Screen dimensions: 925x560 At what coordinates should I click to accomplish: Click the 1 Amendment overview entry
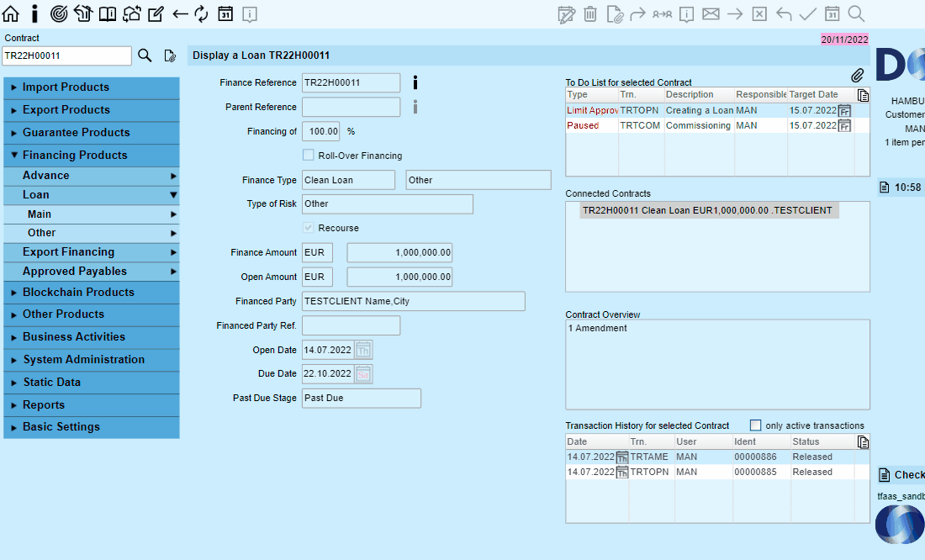click(598, 328)
